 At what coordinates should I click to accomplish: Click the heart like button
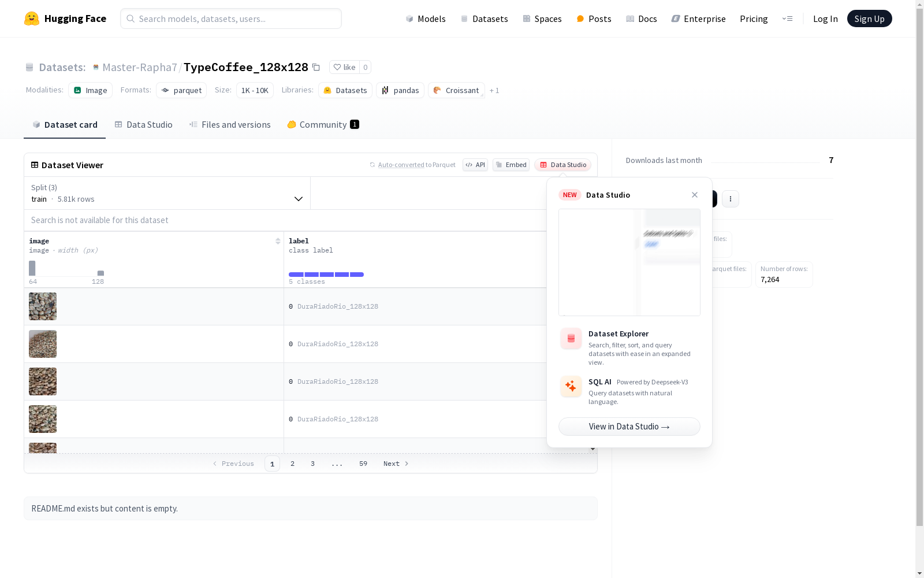click(x=344, y=67)
